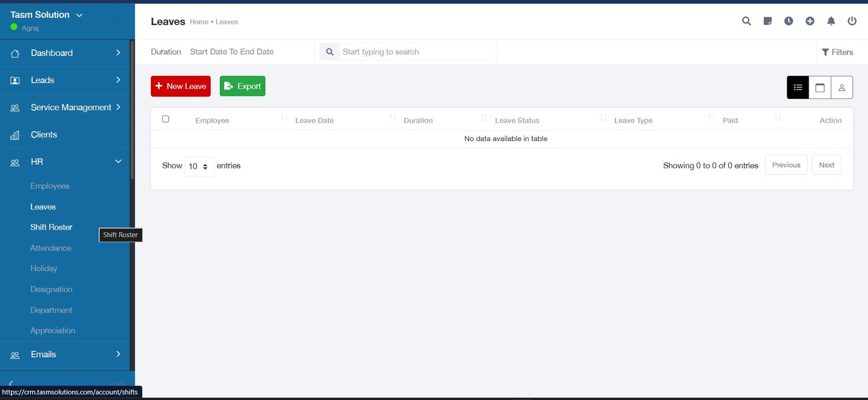Image resolution: width=868 pixels, height=400 pixels.
Task: Open the entries-per-page dropdown showing 10
Action: click(199, 166)
